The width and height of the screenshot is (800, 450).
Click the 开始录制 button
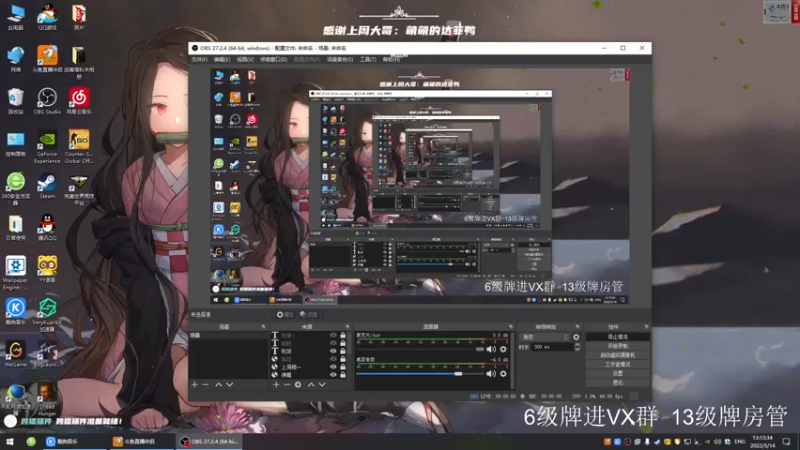[x=617, y=346]
